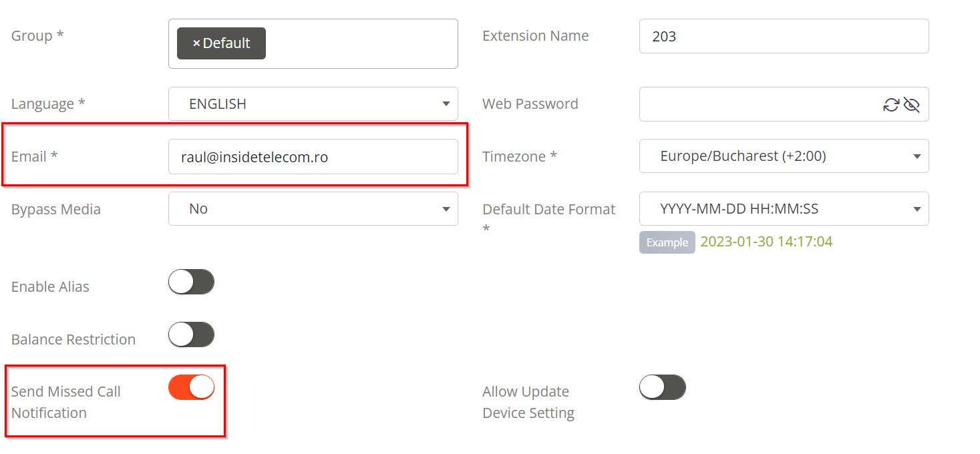Click the Email input field
Screen dimensions: 980x454
coord(313,157)
